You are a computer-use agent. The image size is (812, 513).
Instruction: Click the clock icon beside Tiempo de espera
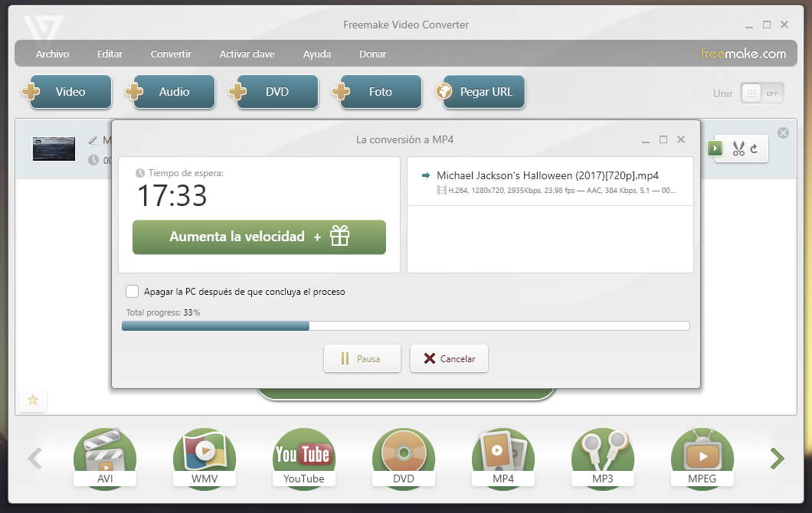(x=140, y=173)
